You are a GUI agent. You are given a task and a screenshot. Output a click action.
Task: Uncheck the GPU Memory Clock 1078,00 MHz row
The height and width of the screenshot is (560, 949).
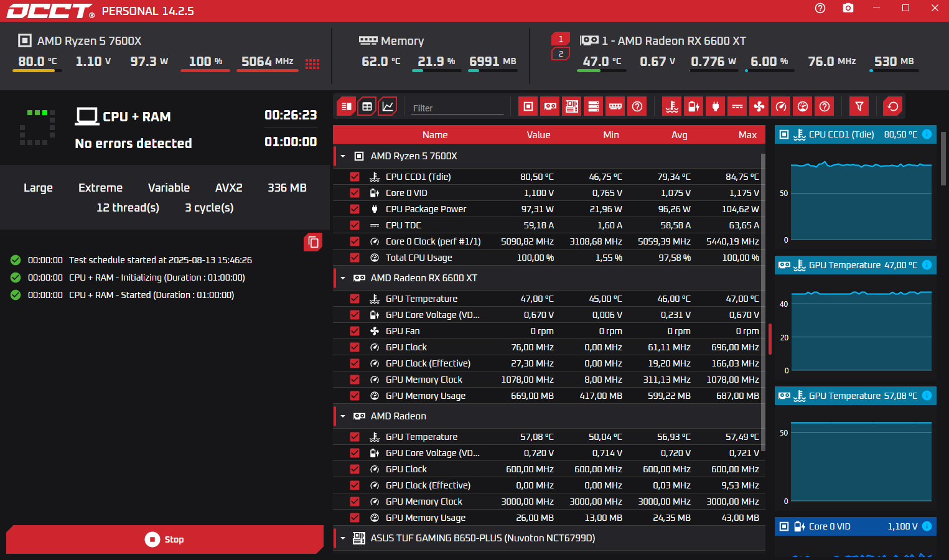point(355,380)
